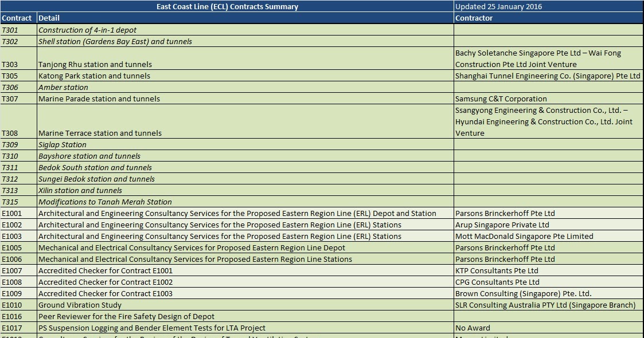Select 'Bedok South station and tunnels' cell
Viewport: 644px width, 338px height.
[x=245, y=168]
